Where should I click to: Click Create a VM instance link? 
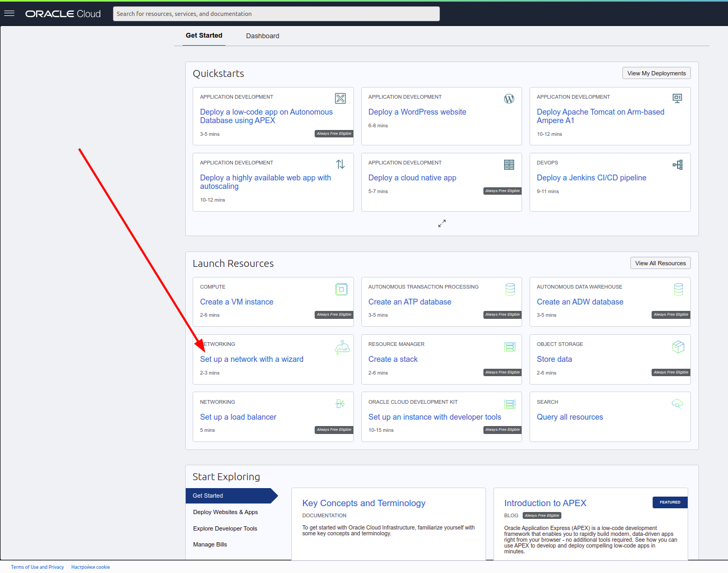pyautogui.click(x=237, y=302)
